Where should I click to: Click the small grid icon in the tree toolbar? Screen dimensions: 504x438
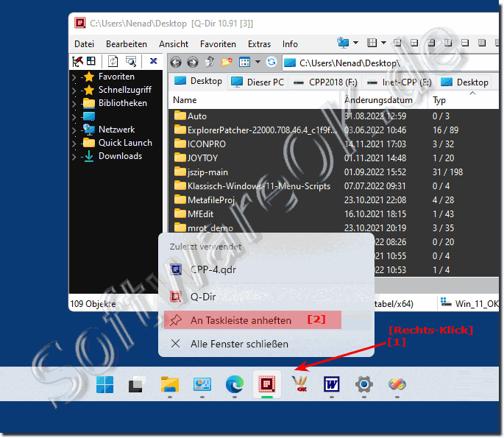tap(91, 60)
